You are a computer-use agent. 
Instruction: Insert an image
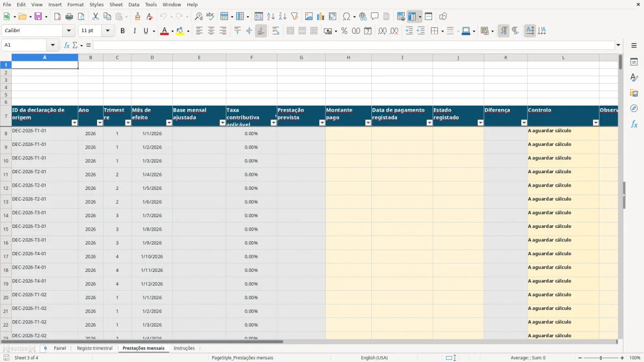(309, 17)
